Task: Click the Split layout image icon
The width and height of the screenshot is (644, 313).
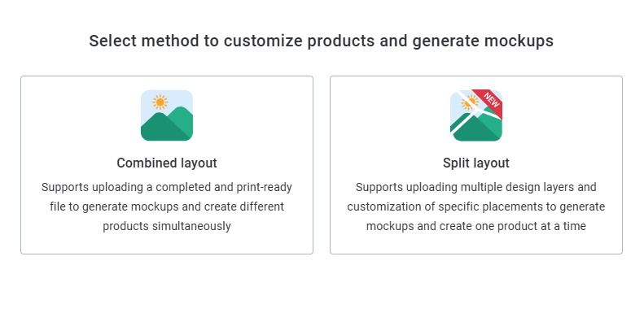Action: point(476,115)
